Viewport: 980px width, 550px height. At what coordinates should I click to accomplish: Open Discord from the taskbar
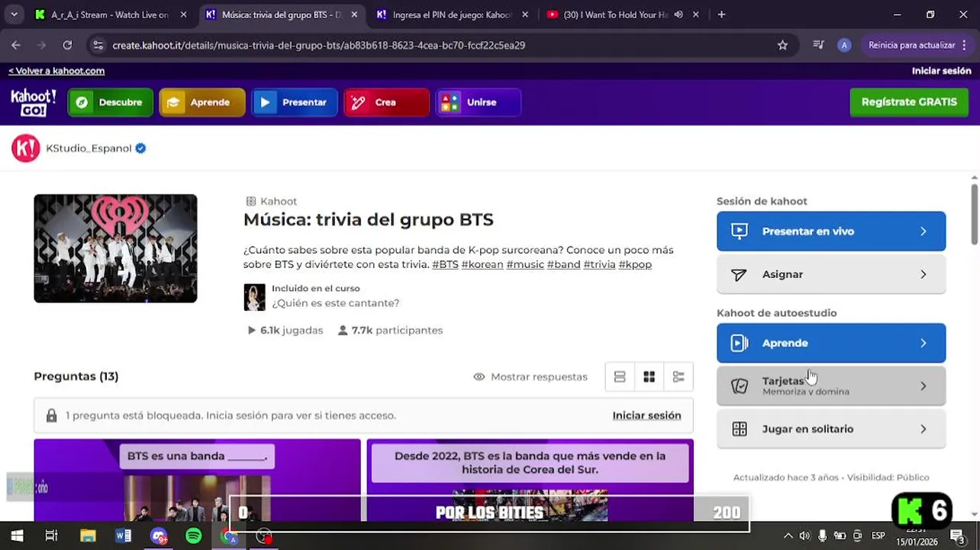tap(159, 535)
